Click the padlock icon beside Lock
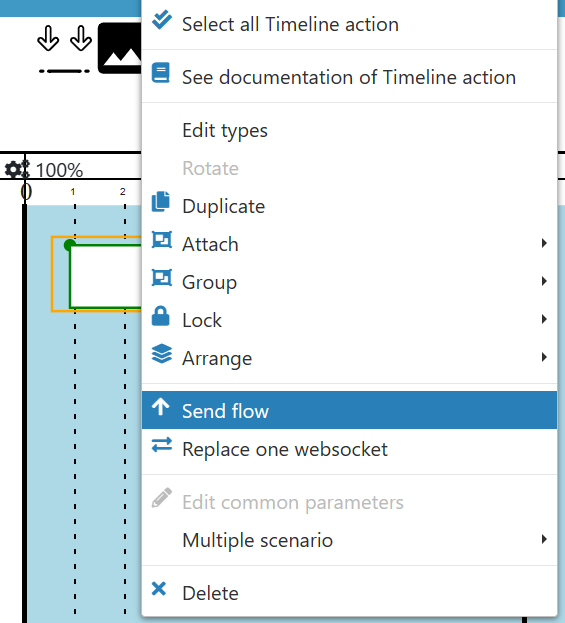Viewport: 565px width, 623px height. [x=161, y=316]
